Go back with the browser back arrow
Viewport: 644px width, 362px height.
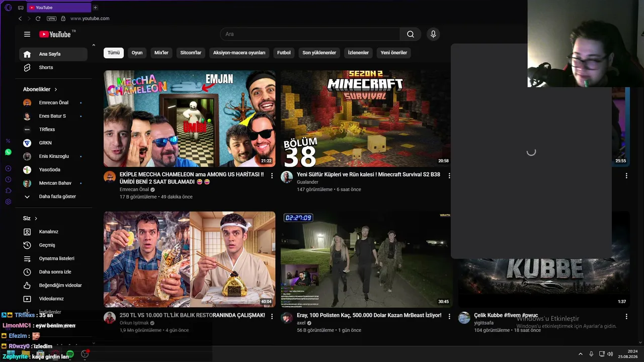[20, 19]
